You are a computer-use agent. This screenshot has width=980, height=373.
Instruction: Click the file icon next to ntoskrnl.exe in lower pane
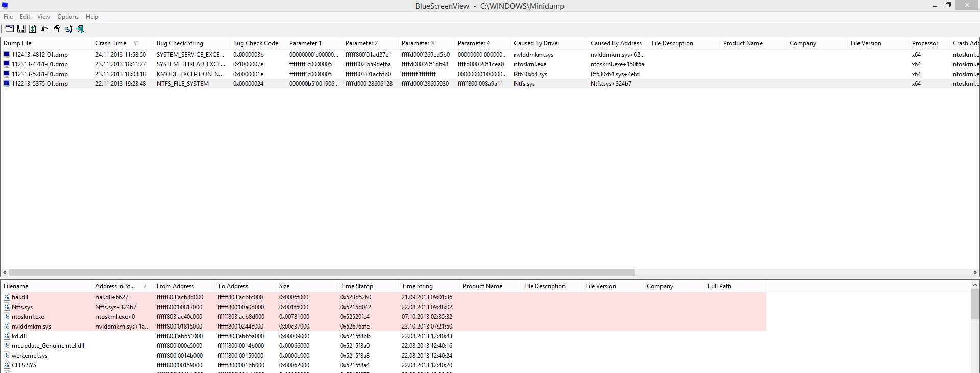(x=7, y=316)
